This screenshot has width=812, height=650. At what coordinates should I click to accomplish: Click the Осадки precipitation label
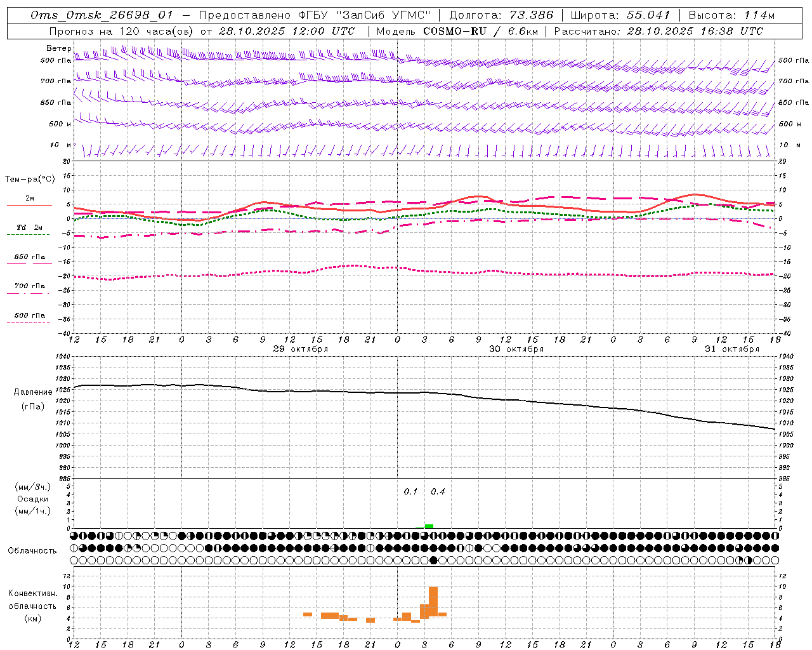[33, 499]
